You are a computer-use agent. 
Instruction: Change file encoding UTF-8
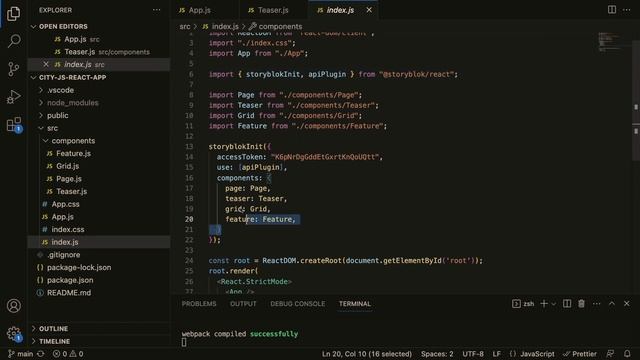pos(473,354)
